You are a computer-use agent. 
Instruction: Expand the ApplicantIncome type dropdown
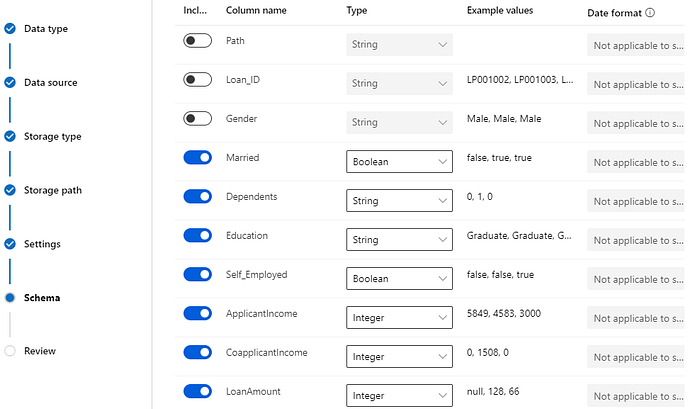399,318
